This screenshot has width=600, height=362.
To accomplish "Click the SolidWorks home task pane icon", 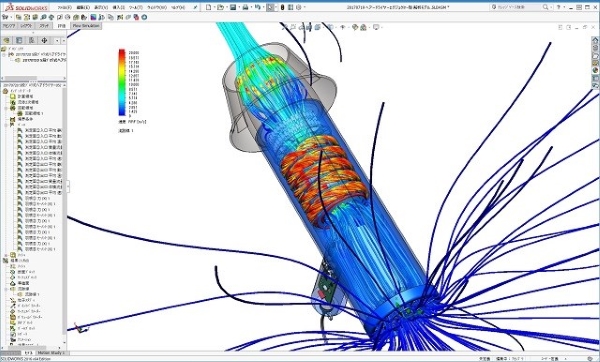I will (595, 40).
